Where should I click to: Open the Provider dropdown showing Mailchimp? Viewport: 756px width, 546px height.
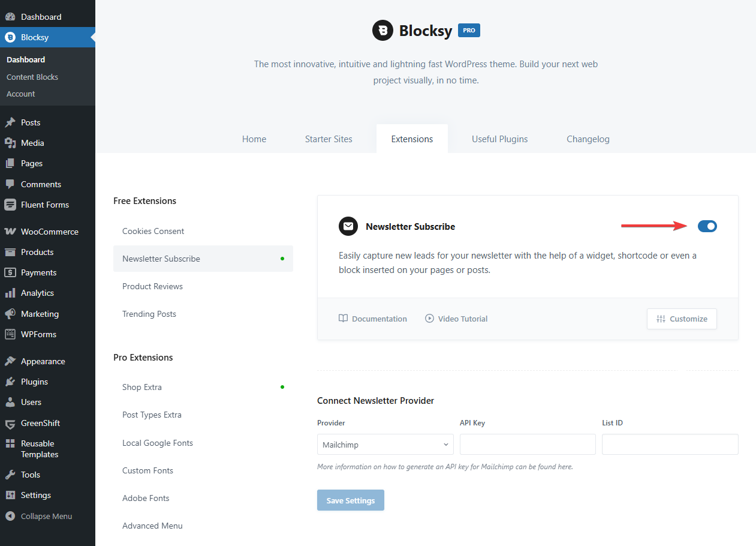(x=384, y=445)
